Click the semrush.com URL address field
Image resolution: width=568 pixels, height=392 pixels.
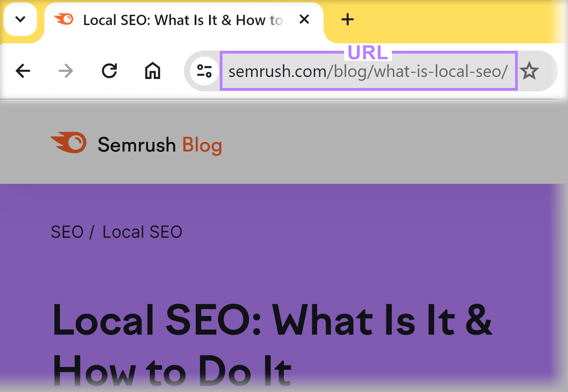[368, 71]
